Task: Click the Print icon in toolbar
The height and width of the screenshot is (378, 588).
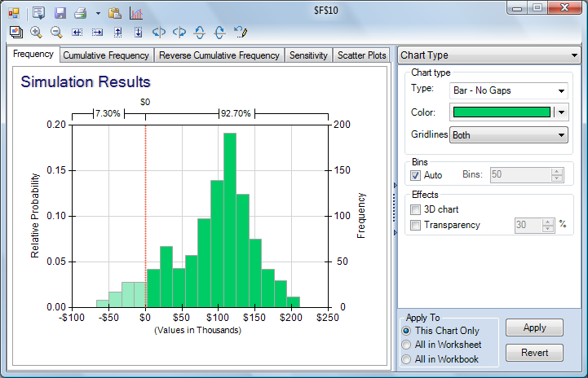Action: pos(81,13)
